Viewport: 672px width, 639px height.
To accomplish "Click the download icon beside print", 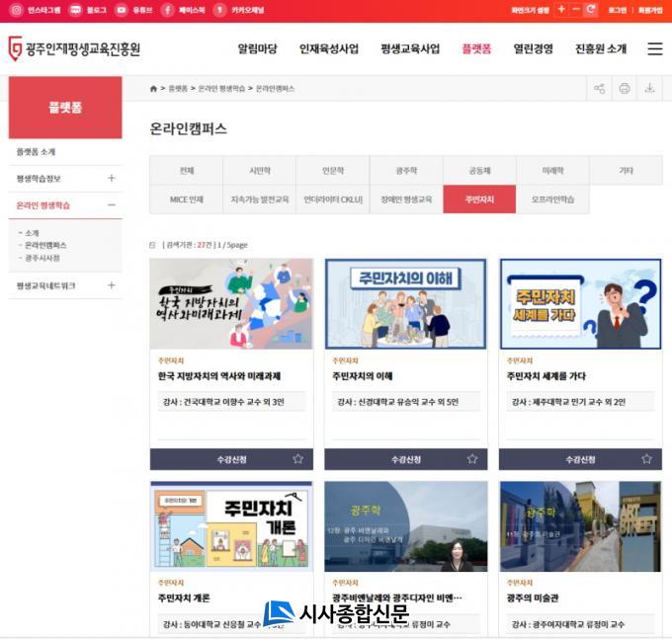I will [649, 89].
